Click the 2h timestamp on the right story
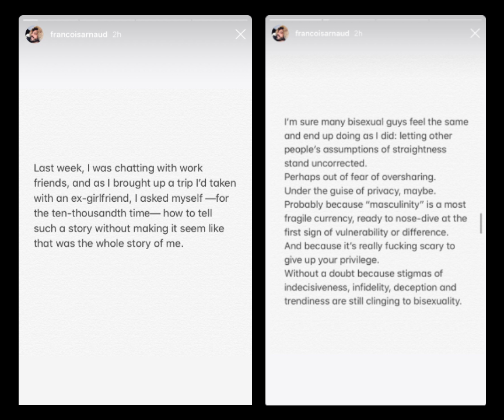Screen dimensions: 504x420 tap(356, 34)
